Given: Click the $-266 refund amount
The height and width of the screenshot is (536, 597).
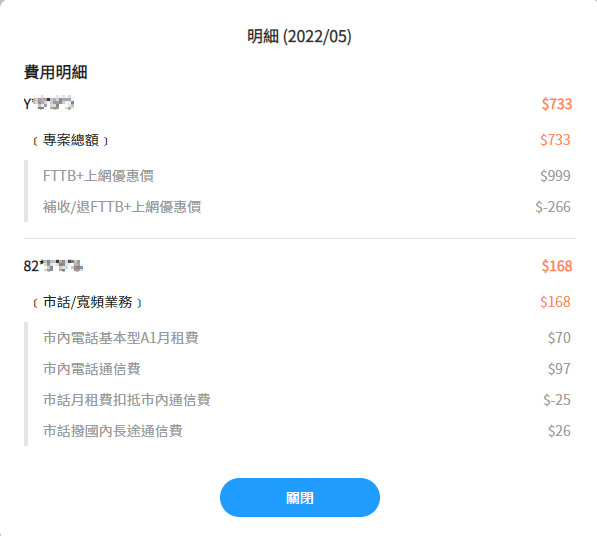Looking at the screenshot, I should 553,207.
